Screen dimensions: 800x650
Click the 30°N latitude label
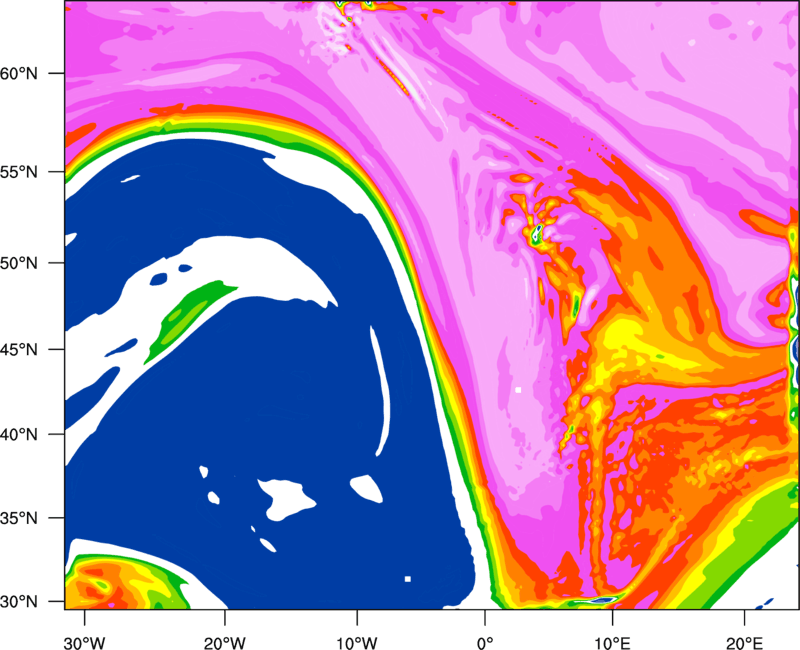(x=19, y=602)
